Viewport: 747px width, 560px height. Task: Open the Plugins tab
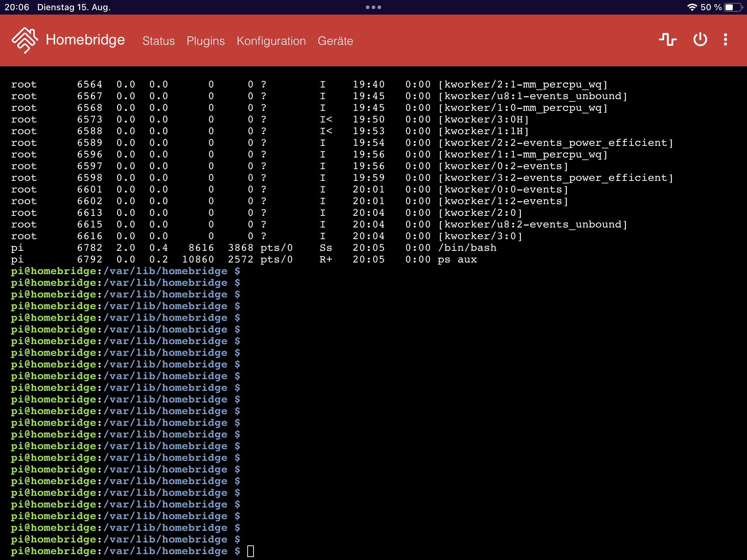[x=206, y=41]
